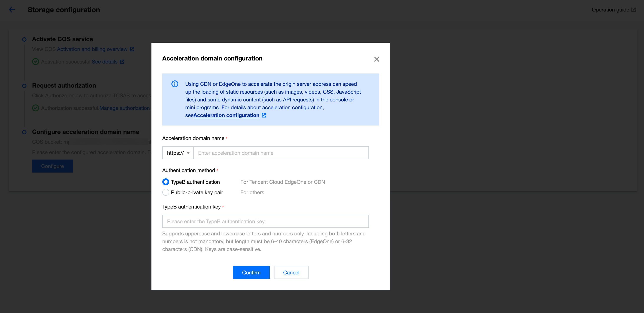Click the Operation guide external icon
644x313 pixels.
[633, 10]
